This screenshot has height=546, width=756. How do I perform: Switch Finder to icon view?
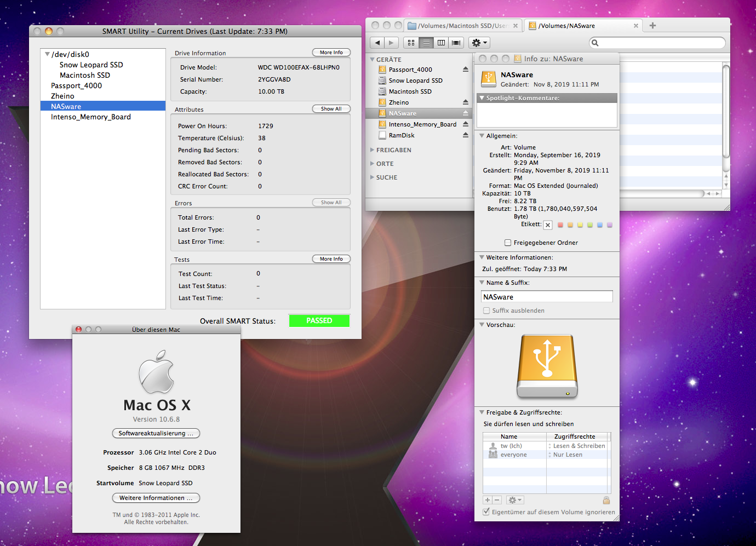pos(411,43)
